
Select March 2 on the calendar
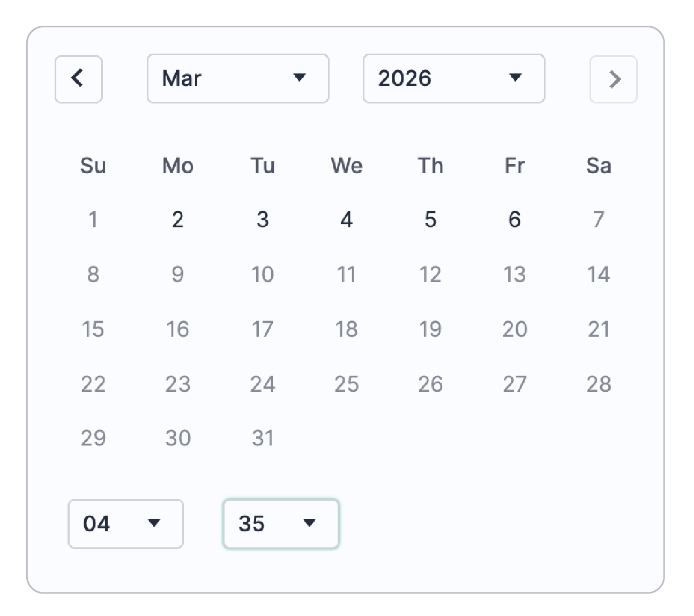177,220
